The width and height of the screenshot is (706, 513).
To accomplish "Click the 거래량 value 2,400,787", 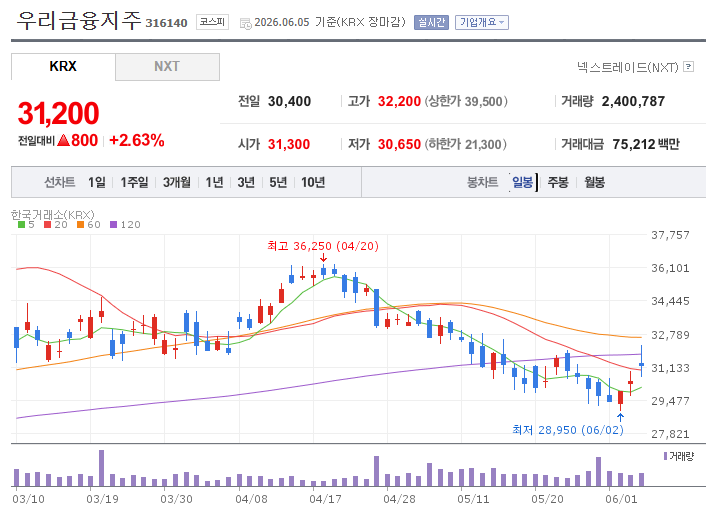I will tap(633, 101).
